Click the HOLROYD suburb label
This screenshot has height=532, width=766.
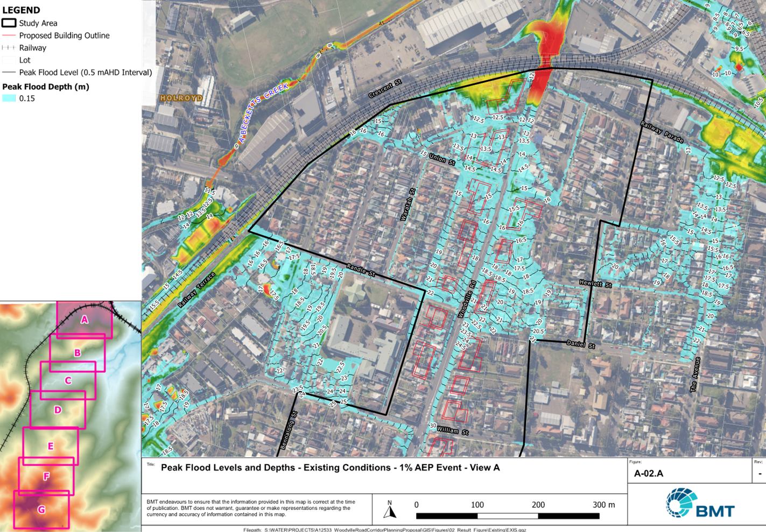[181, 98]
